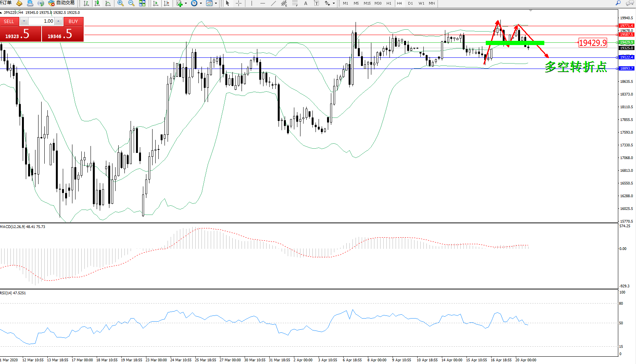Select the horizontal line drawing tool
The width and height of the screenshot is (636, 364).
click(x=262, y=3)
